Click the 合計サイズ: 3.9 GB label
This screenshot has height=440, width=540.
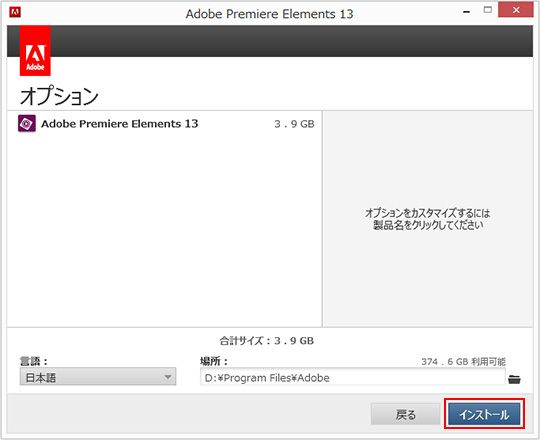267,341
